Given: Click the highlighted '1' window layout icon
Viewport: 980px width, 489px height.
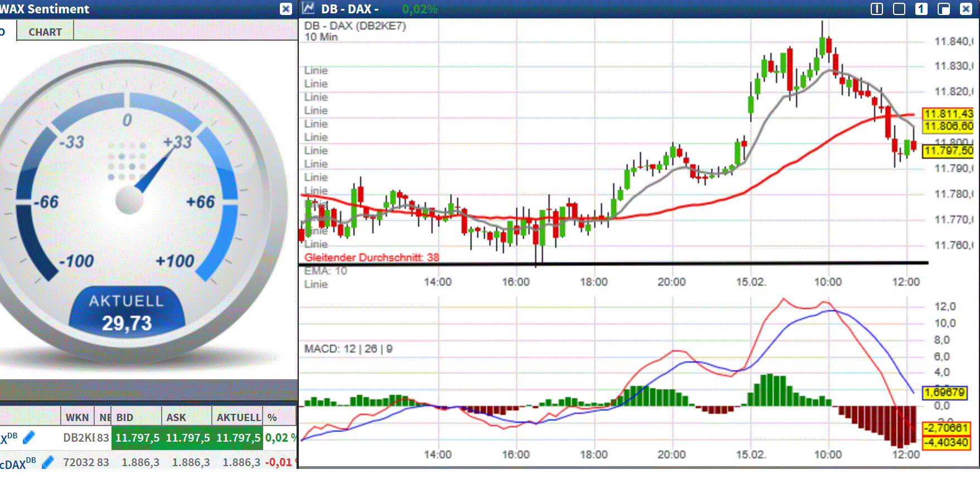Looking at the screenshot, I should click(x=921, y=9).
